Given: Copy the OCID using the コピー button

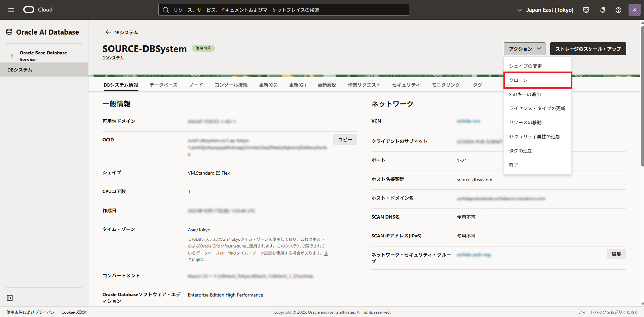Looking at the screenshot, I should (345, 139).
